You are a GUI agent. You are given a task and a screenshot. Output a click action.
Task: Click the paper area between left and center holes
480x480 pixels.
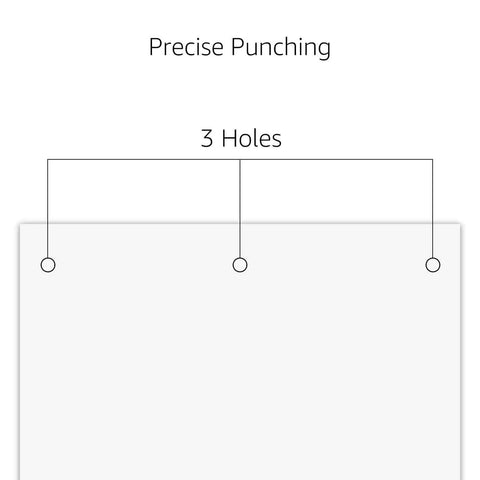tap(144, 265)
